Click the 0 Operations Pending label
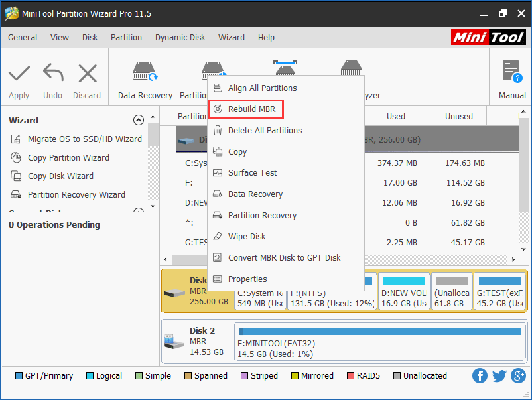 click(x=54, y=225)
